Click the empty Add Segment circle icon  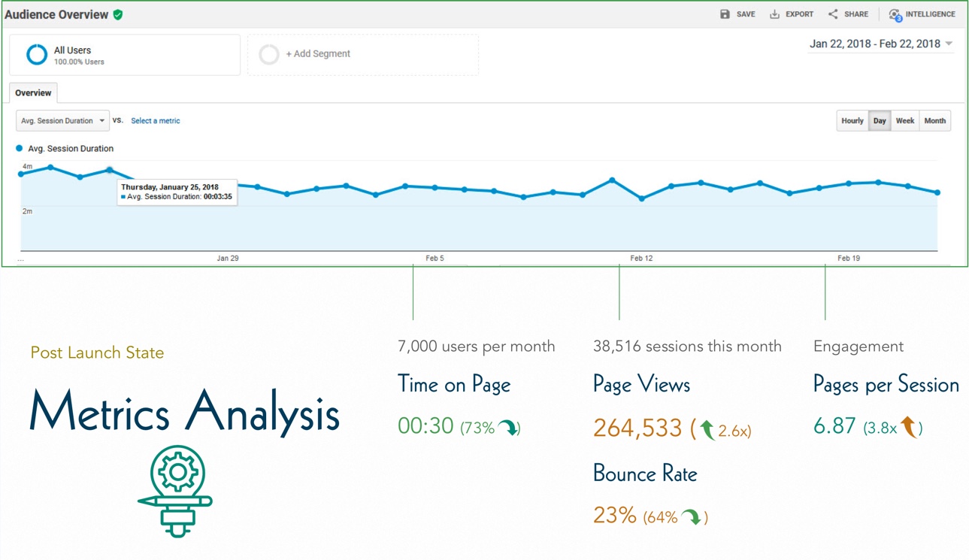coord(268,54)
